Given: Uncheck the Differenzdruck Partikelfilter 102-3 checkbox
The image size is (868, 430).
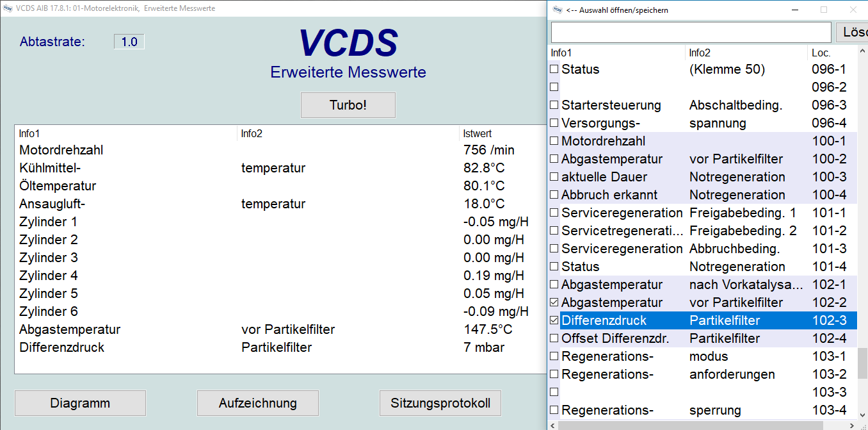Looking at the screenshot, I should (x=554, y=320).
